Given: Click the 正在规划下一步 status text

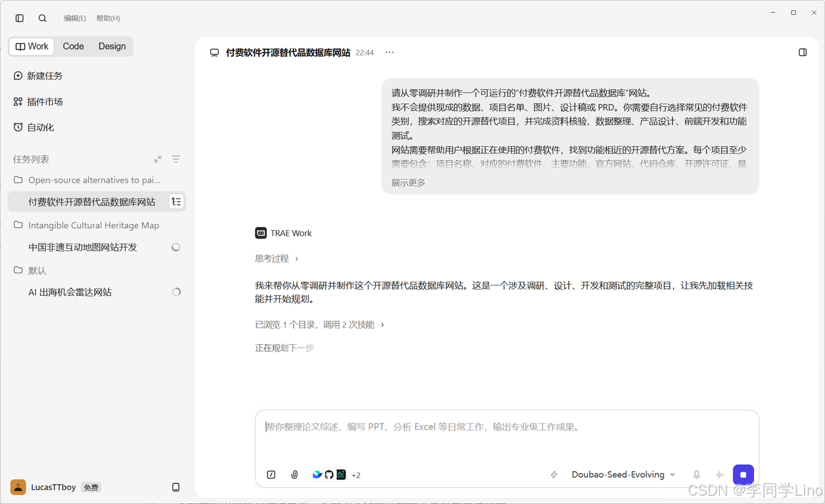Looking at the screenshot, I should pos(285,348).
